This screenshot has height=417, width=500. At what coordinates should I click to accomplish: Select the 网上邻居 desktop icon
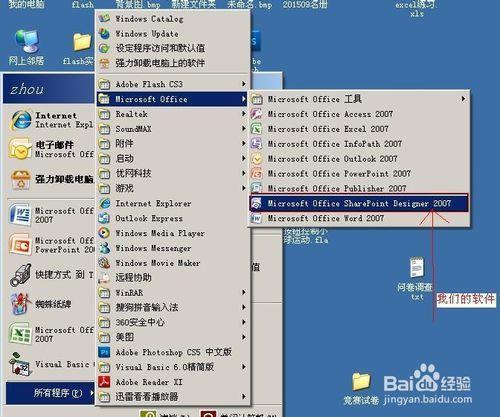[27, 47]
